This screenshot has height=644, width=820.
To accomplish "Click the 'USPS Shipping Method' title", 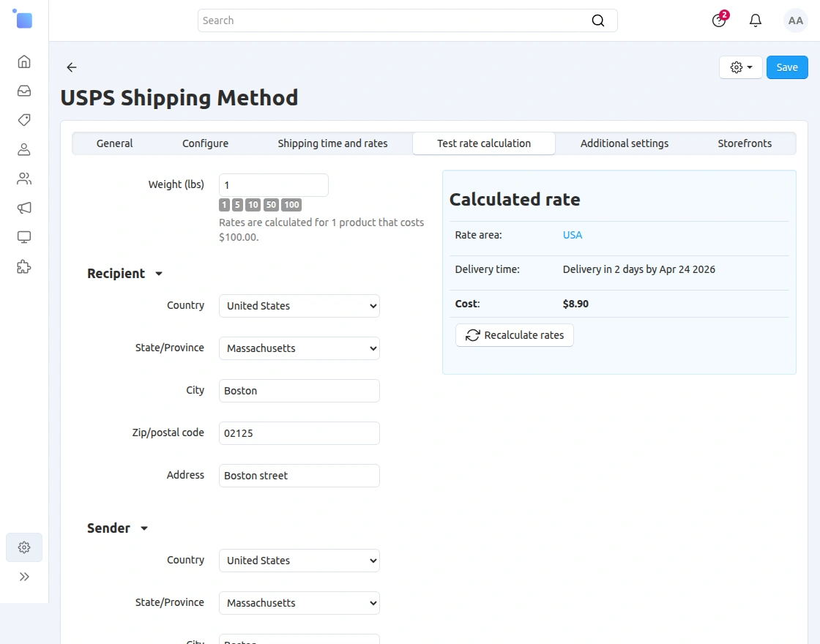I will (x=179, y=98).
